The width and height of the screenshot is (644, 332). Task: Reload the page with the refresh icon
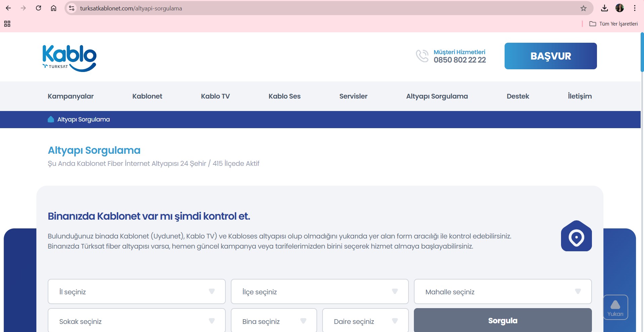(x=38, y=8)
